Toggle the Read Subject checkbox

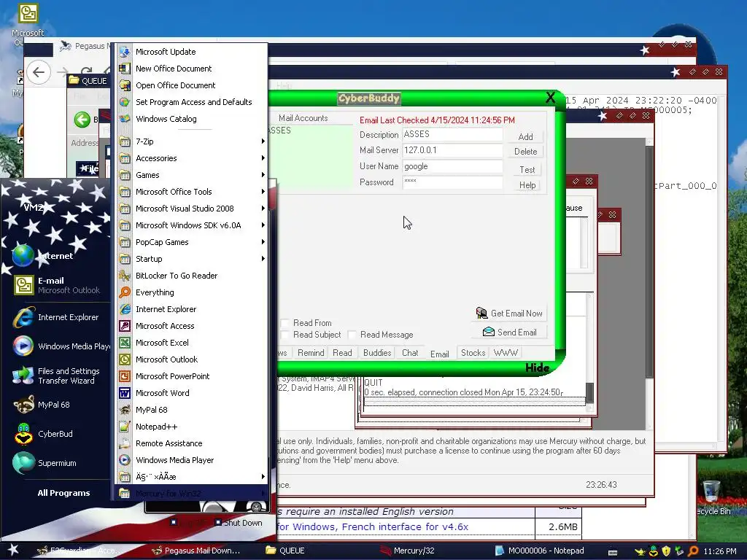285,335
